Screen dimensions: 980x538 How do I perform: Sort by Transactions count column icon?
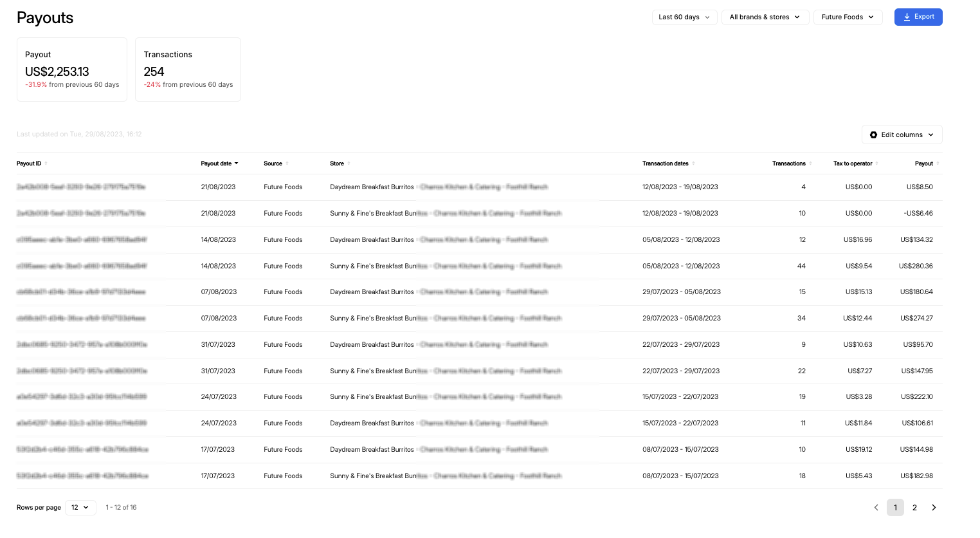(810, 163)
